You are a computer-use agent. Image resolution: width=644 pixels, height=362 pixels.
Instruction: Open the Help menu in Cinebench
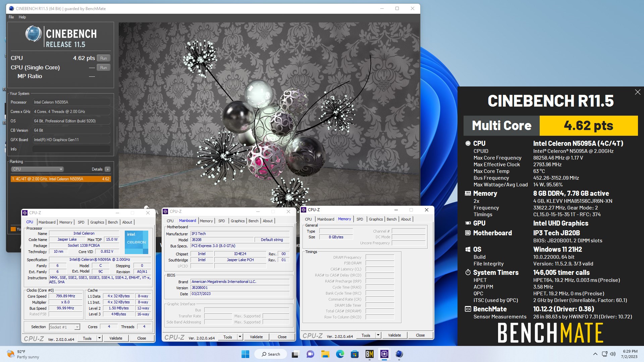coord(22,17)
